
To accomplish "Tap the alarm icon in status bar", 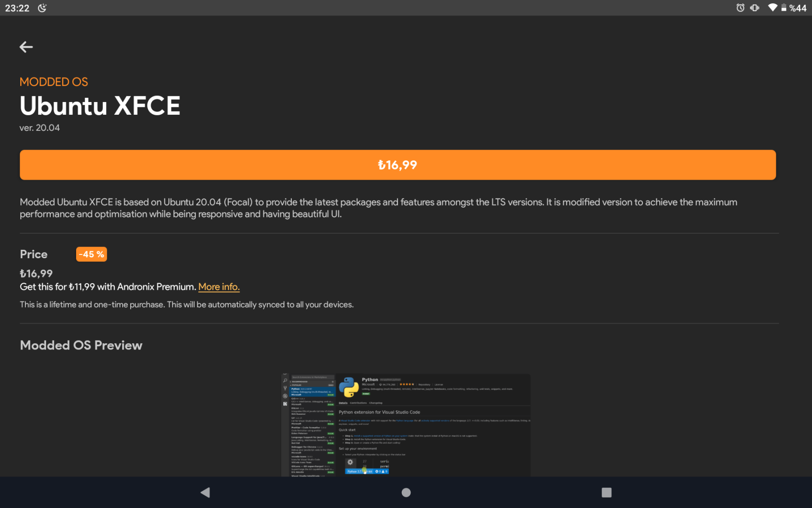I will [741, 8].
